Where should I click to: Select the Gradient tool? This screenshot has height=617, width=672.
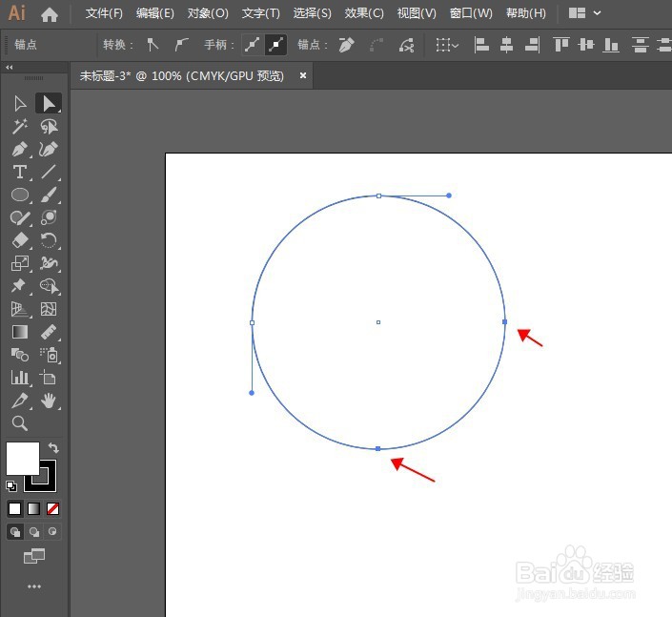(x=20, y=332)
